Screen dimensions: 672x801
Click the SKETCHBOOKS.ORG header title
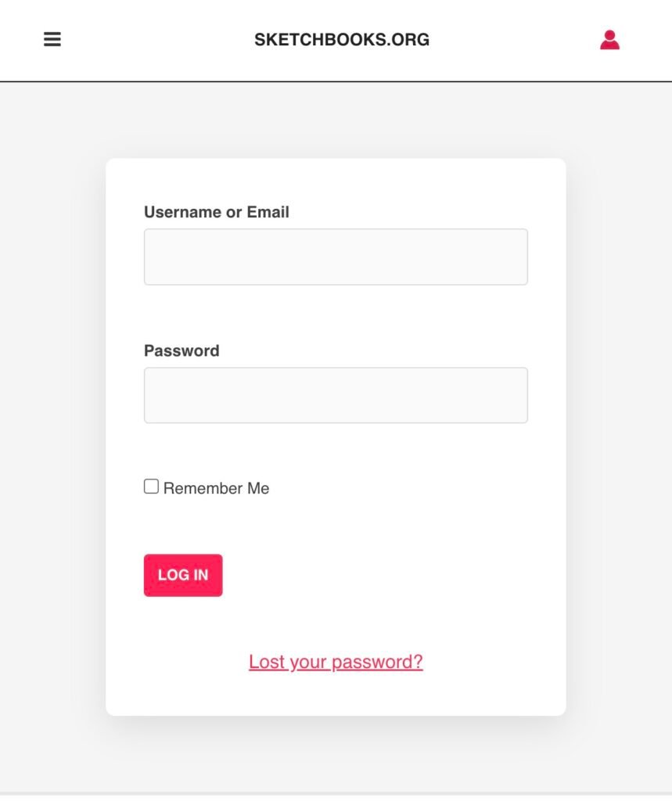coord(340,38)
